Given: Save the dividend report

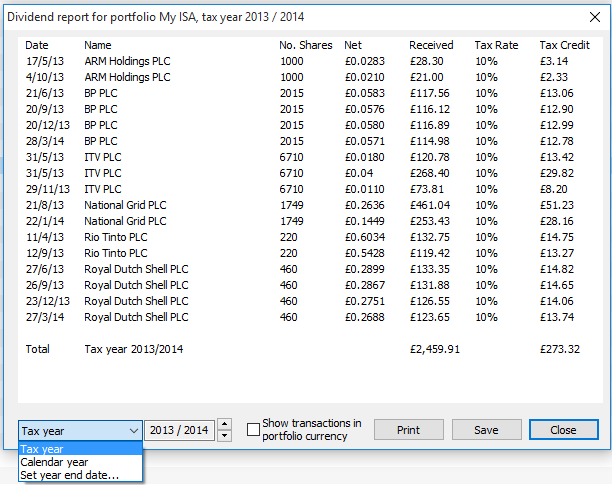Looking at the screenshot, I should (x=486, y=430).
